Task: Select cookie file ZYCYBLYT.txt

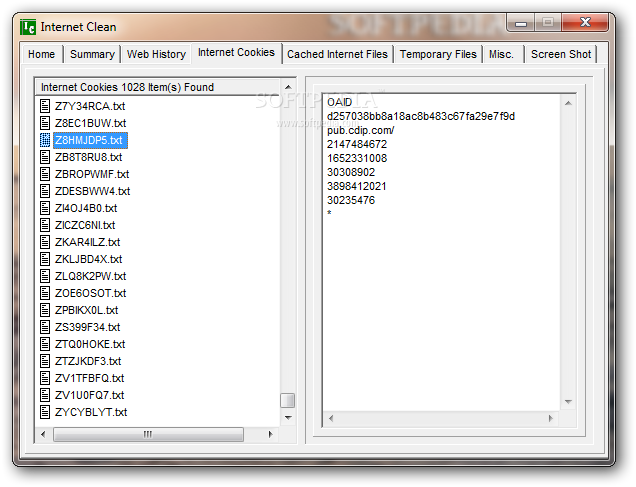Action: 91,412
